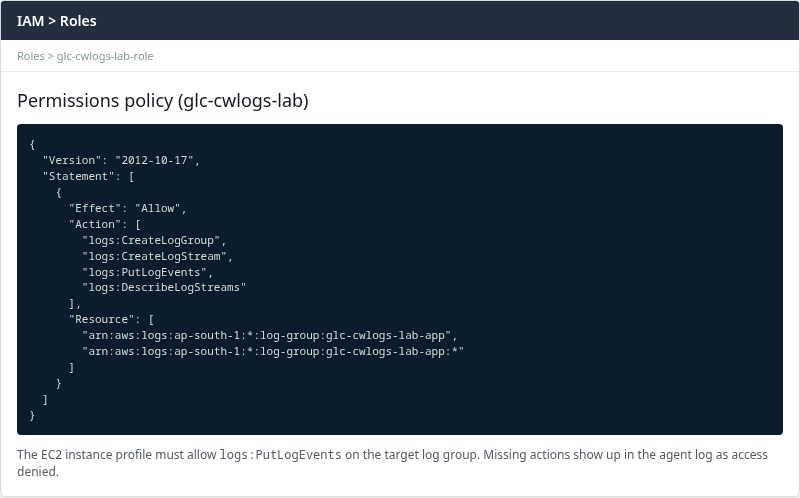Viewport: 800px width, 498px height.
Task: Select the logs:CreateLogStream action text
Action: (157, 256)
